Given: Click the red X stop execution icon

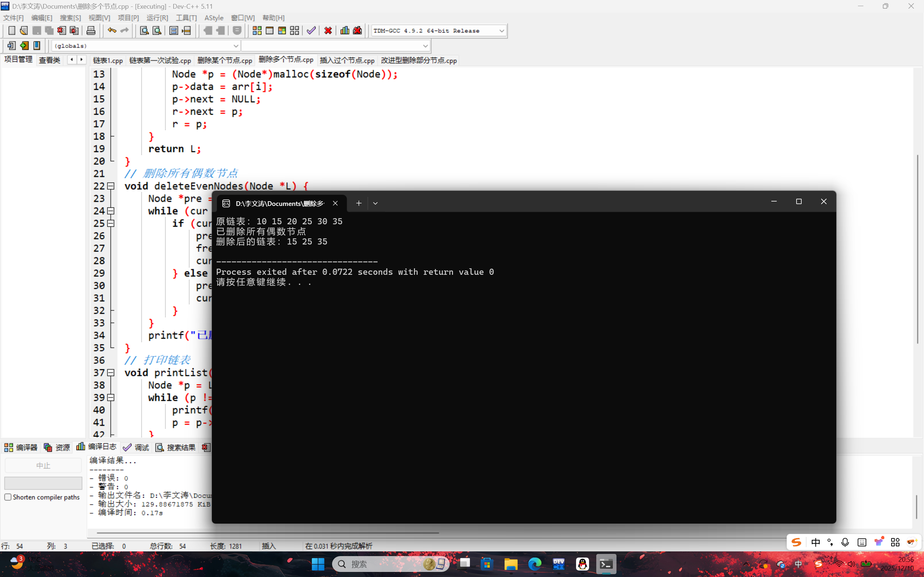Looking at the screenshot, I should point(328,31).
